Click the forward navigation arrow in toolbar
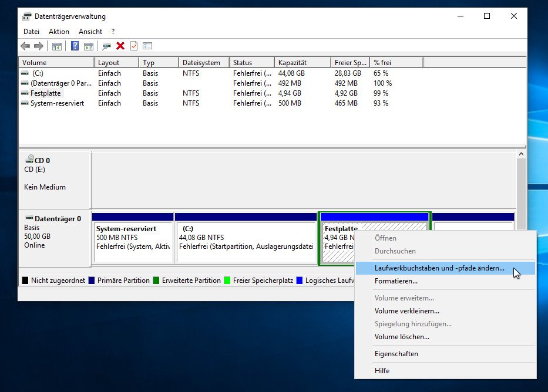The height and width of the screenshot is (392, 548). click(x=38, y=46)
